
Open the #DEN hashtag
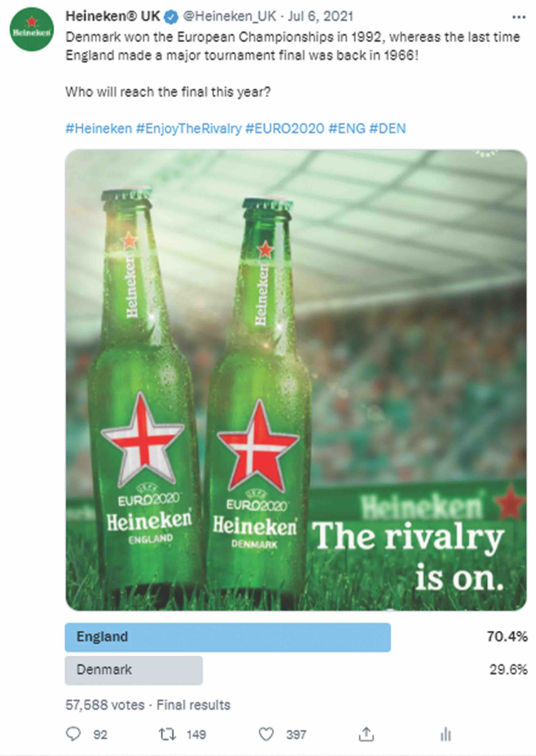point(388,128)
